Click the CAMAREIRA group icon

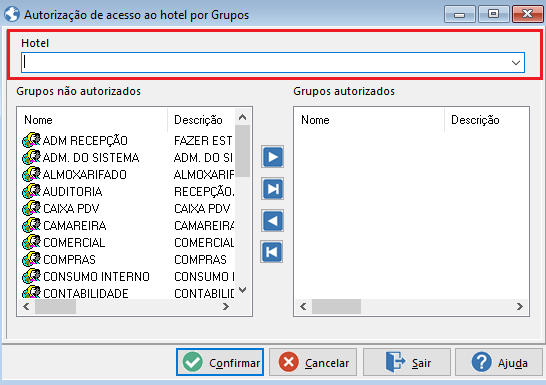31,226
